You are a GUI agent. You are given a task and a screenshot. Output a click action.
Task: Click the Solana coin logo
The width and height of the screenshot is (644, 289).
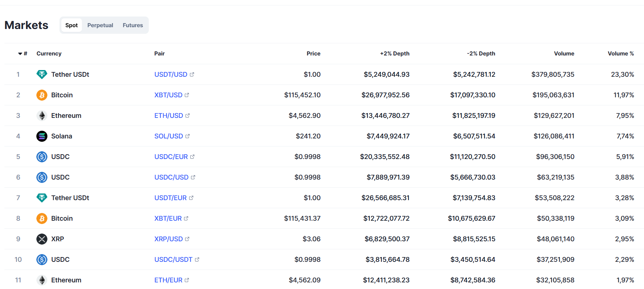pos(42,136)
